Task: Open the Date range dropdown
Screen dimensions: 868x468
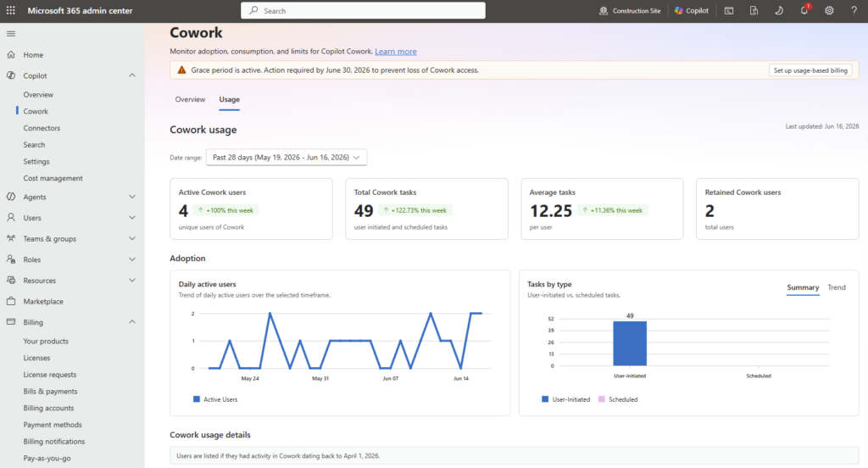Action: point(287,158)
